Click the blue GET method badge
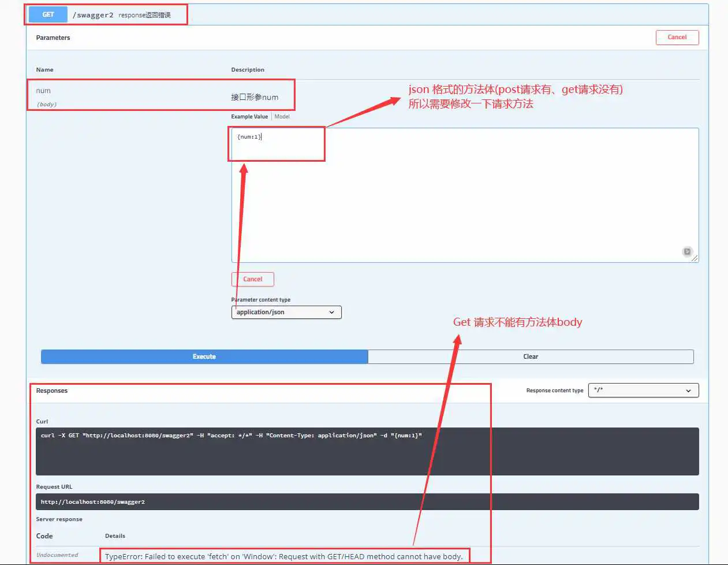The image size is (728, 565). [48, 15]
